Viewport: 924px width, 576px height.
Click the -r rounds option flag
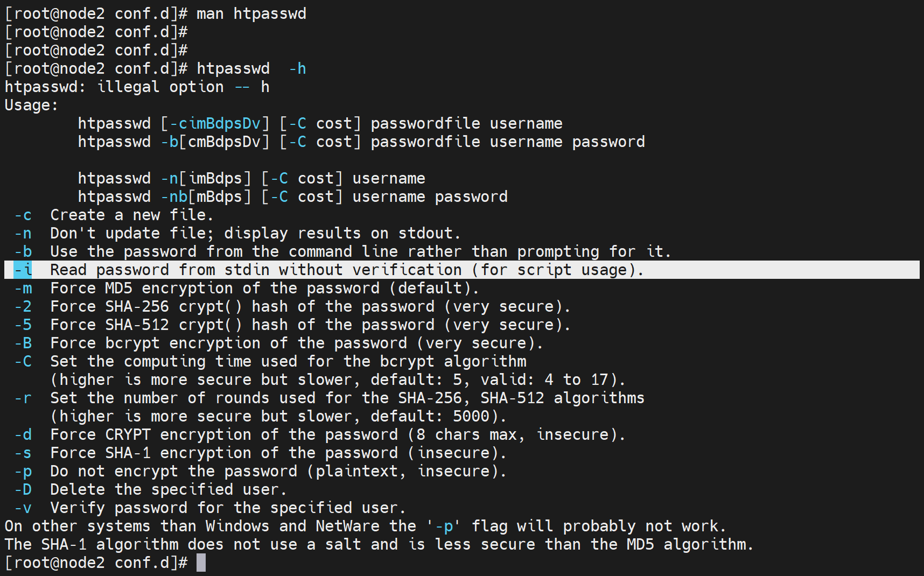pyautogui.click(x=23, y=398)
